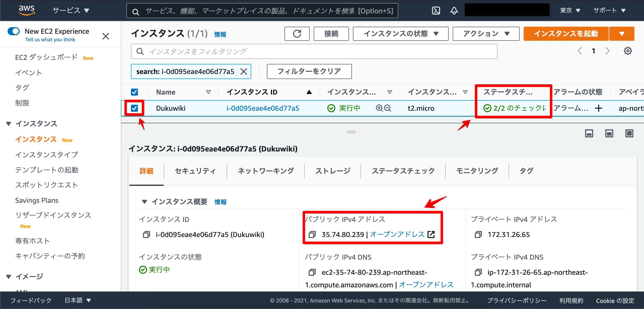644x309 pixels.
Task: Click 情報 link beside インスタンス heading
Action: pos(220,34)
